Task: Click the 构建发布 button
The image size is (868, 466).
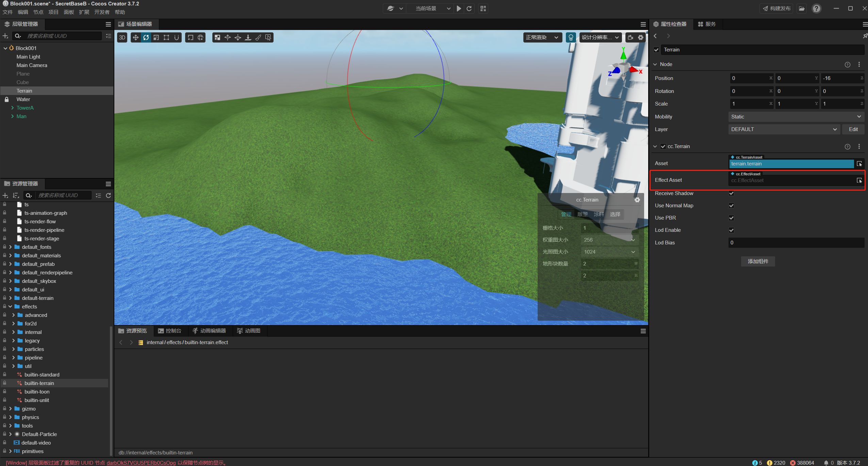Action: point(776,9)
